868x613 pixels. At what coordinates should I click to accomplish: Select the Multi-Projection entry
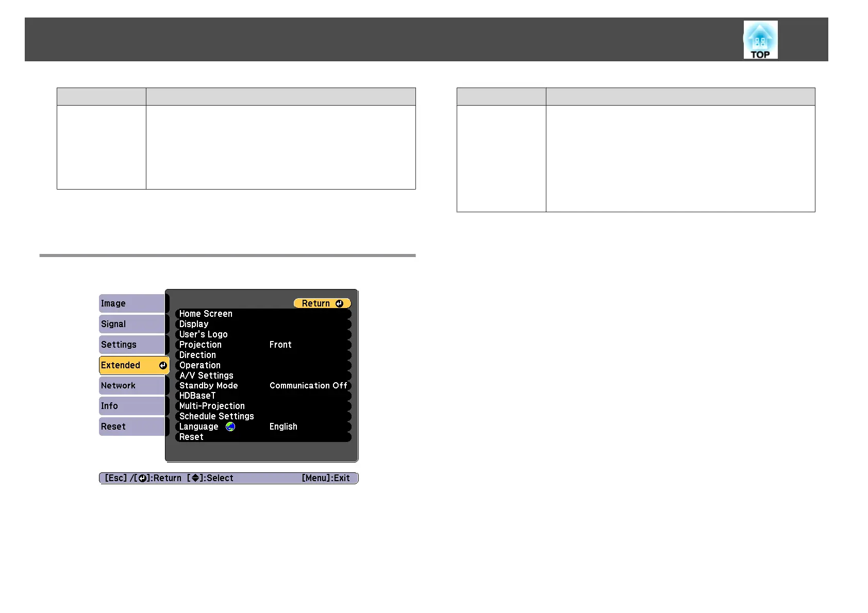point(263,406)
